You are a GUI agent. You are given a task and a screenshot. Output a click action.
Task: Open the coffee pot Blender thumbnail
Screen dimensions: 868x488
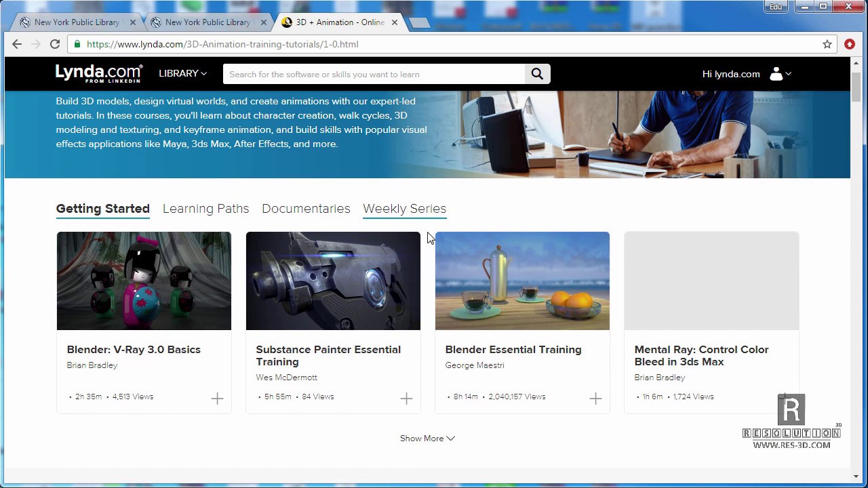[522, 281]
